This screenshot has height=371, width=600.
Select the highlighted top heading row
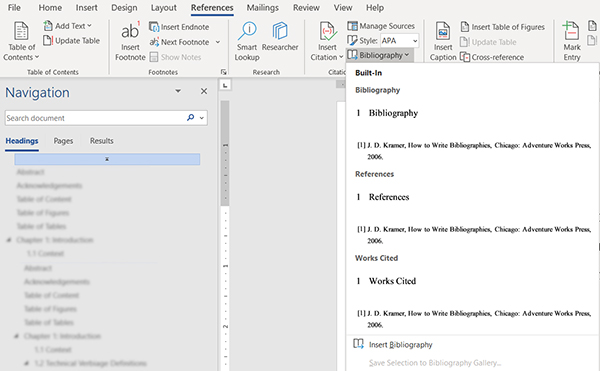point(107,159)
